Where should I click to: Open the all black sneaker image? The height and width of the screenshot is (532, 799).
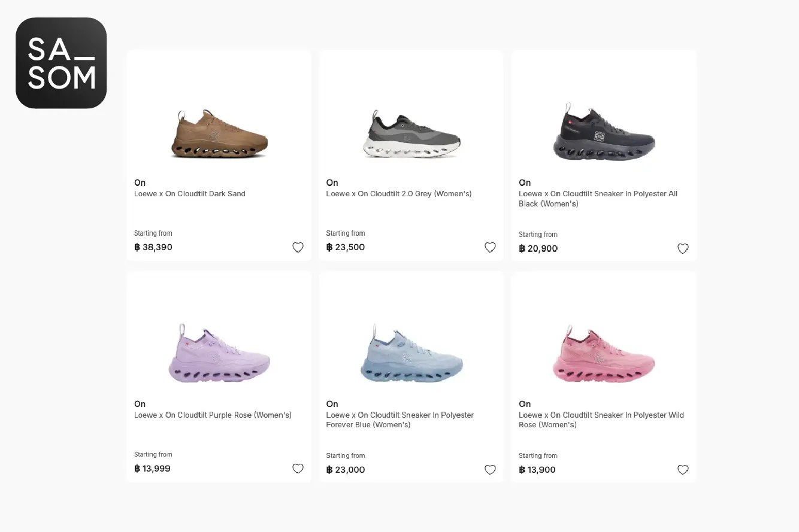coord(604,132)
